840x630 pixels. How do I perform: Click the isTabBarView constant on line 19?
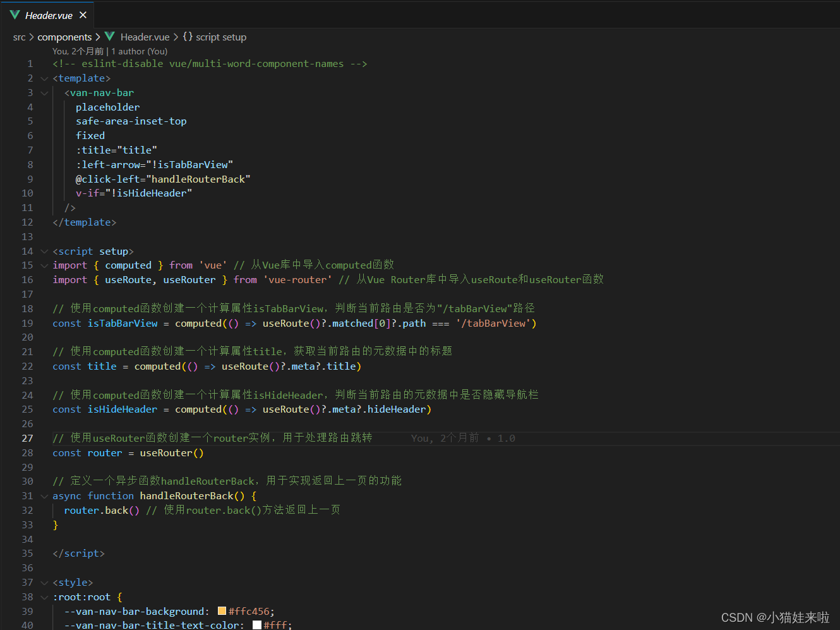tap(123, 324)
